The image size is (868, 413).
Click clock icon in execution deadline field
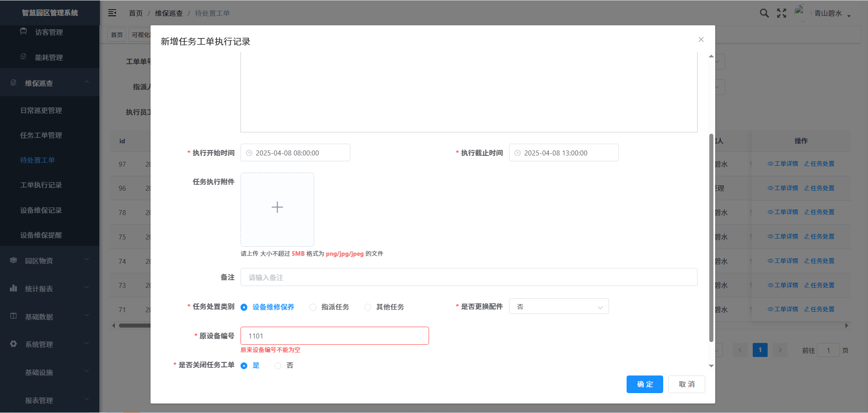[518, 153]
